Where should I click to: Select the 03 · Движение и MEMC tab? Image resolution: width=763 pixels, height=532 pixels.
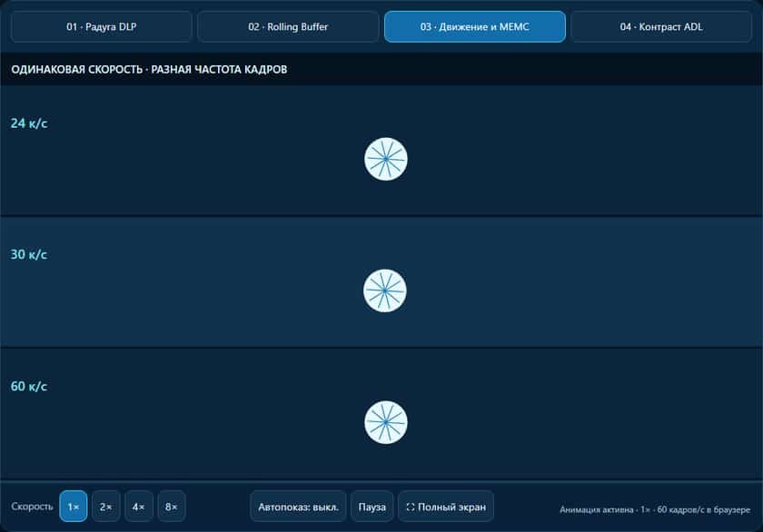click(x=475, y=26)
